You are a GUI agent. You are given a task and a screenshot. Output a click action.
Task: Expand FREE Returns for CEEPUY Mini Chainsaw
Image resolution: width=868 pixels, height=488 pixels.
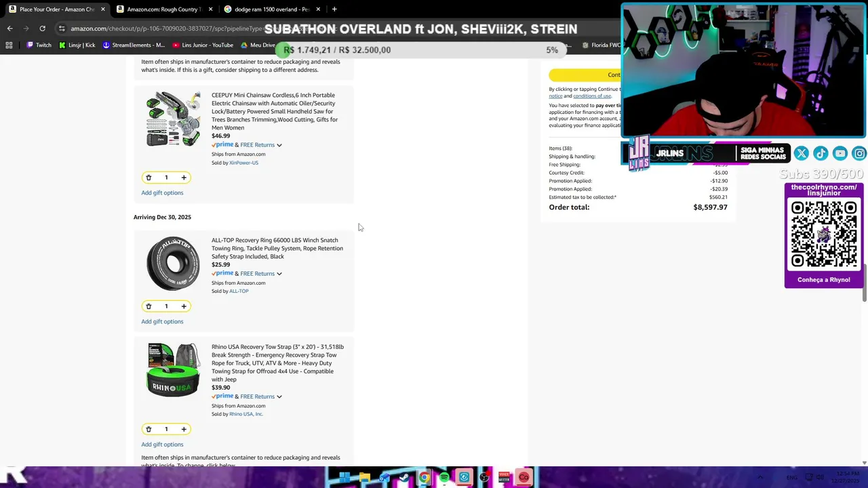click(279, 145)
